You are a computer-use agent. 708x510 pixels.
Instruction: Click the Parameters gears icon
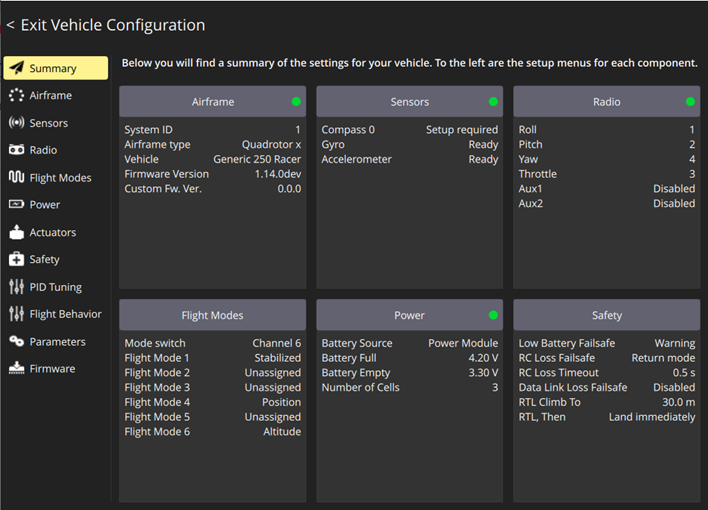(x=16, y=341)
